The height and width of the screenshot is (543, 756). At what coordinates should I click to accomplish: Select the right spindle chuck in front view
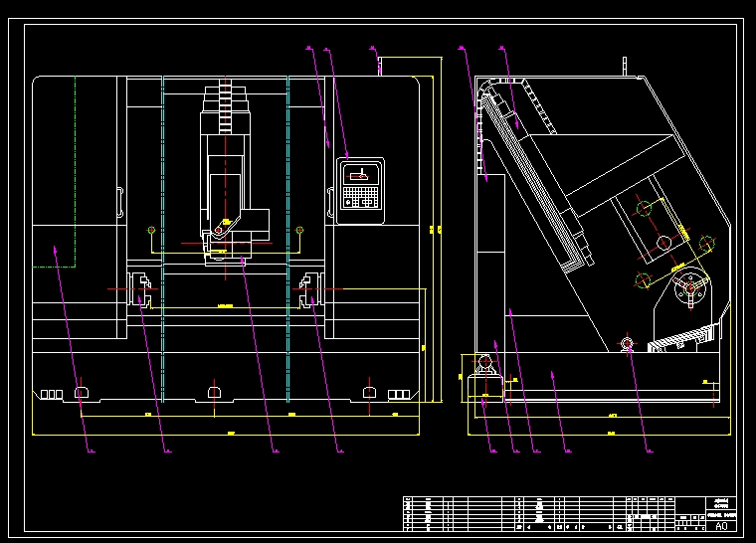click(311, 289)
